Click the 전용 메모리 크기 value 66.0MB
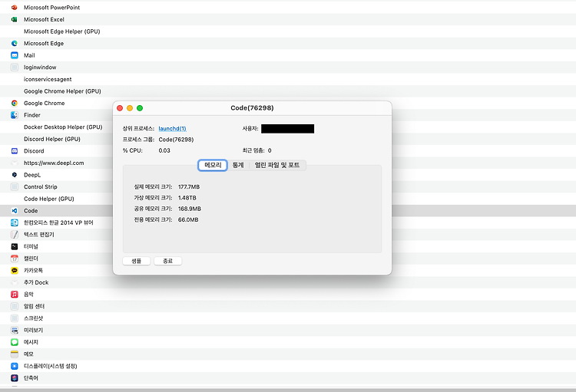This screenshot has height=392, width=576. pos(188,220)
